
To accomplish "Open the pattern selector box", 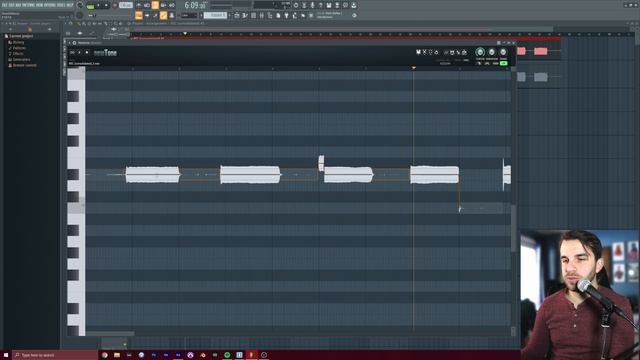I will tap(215, 15).
